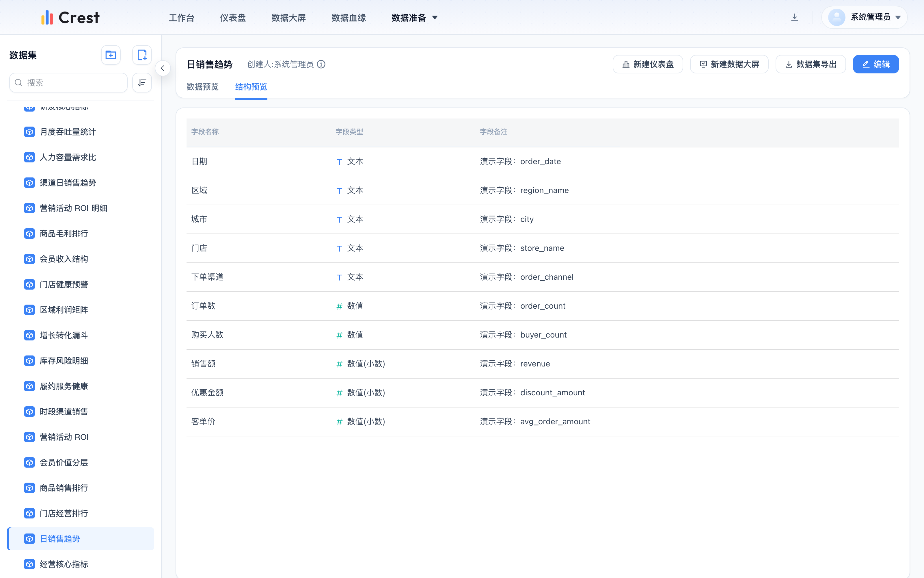This screenshot has height=578, width=924.
Task: Switch to the 数据预览 tab
Action: coord(202,87)
